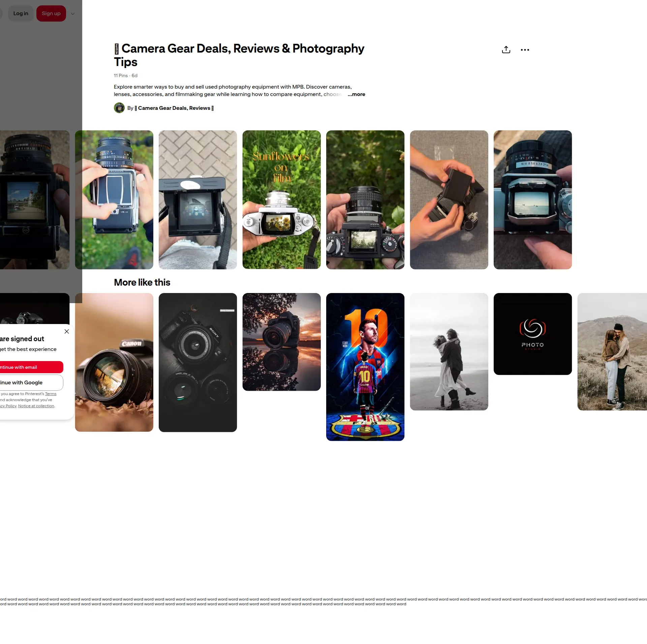Open the Sony camera with lenses pin

(198, 362)
